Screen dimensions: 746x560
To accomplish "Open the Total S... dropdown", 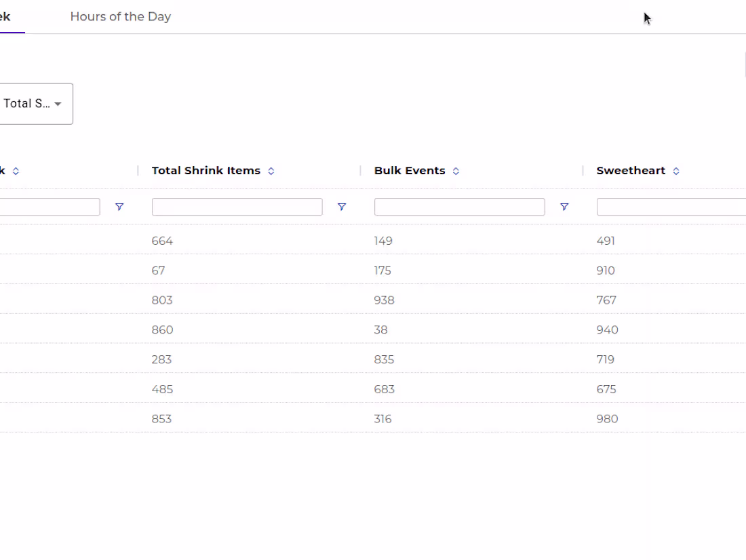I will pos(33,104).
